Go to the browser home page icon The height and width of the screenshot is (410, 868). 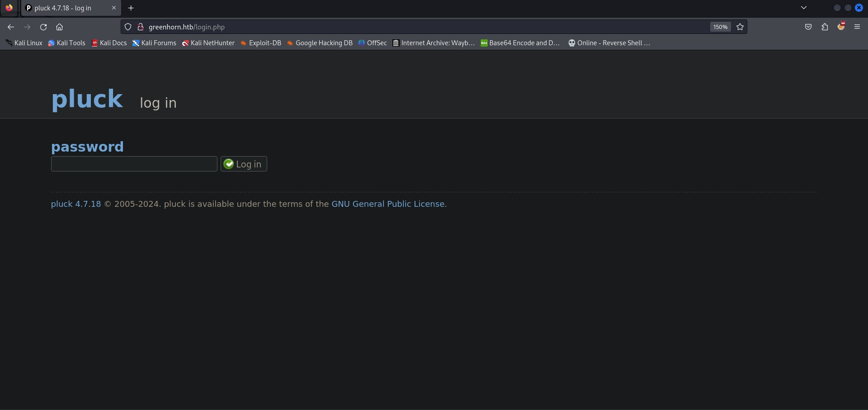(59, 27)
